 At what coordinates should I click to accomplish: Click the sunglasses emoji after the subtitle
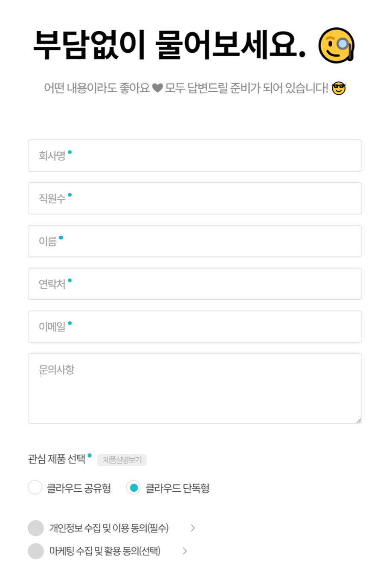coord(339,88)
